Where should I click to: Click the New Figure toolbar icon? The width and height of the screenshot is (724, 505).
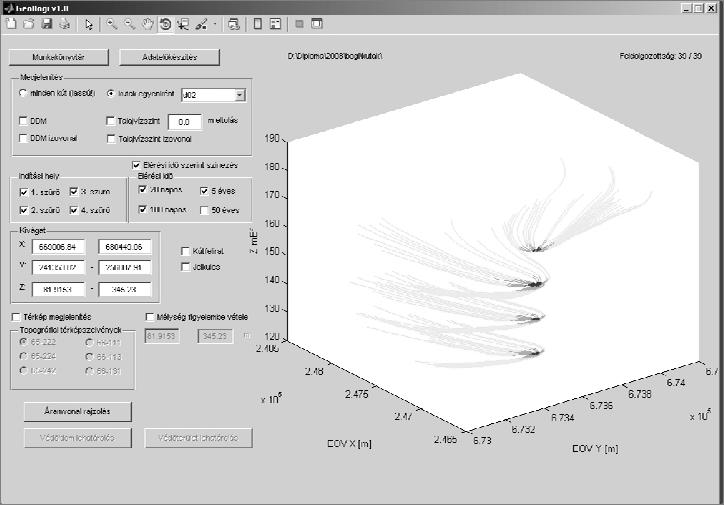[x=11, y=24]
